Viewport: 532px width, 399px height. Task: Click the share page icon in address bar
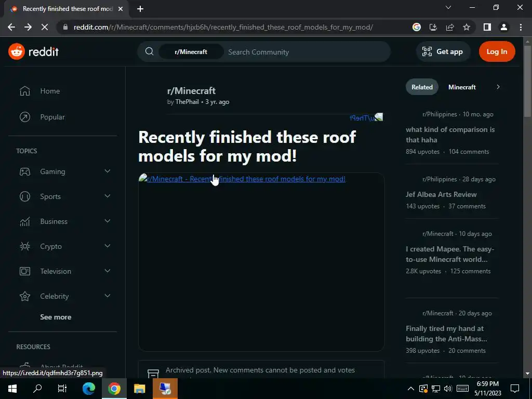pyautogui.click(x=450, y=27)
